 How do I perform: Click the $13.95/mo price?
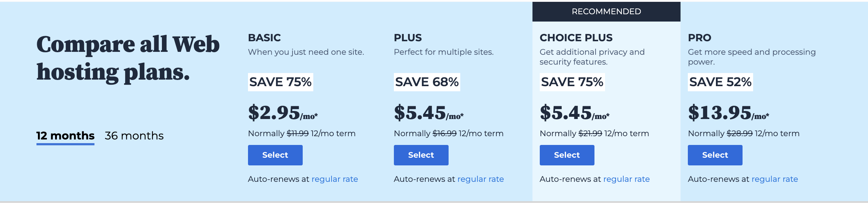[x=728, y=113]
